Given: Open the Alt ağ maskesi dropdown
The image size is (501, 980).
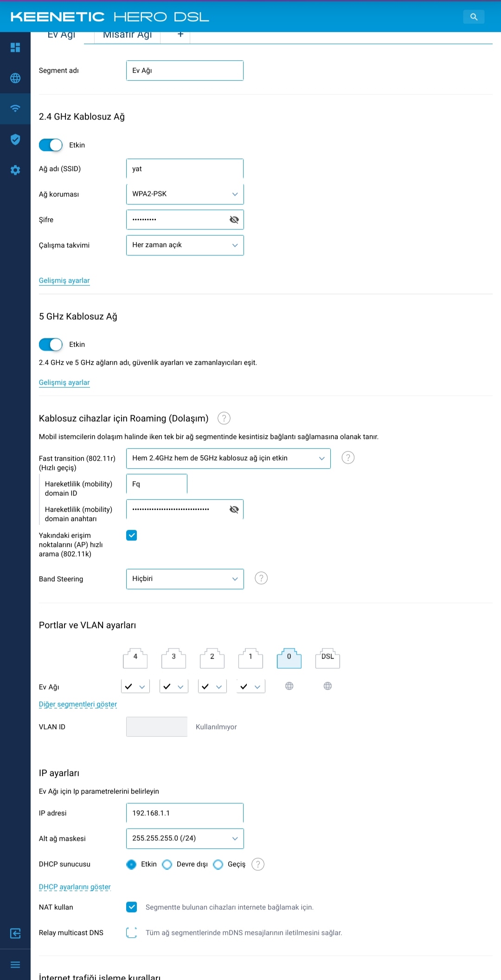Looking at the screenshot, I should tap(185, 839).
